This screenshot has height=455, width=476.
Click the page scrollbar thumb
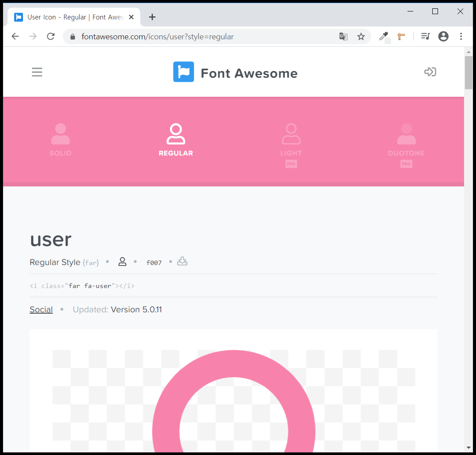[x=468, y=73]
